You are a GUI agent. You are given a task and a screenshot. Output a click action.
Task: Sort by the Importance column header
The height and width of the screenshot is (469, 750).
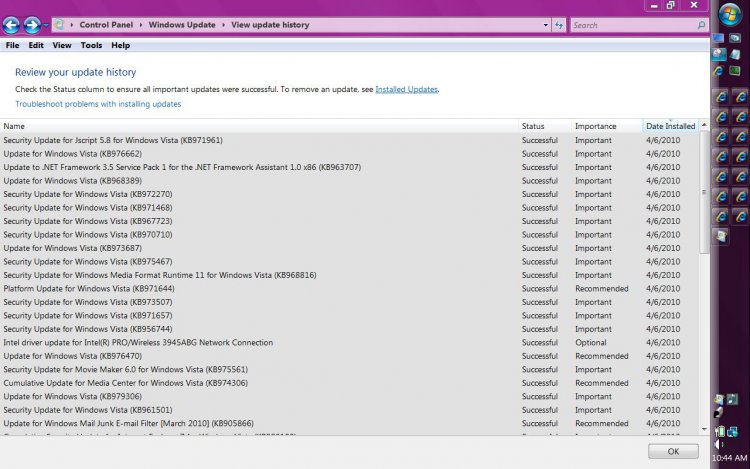click(x=607, y=126)
